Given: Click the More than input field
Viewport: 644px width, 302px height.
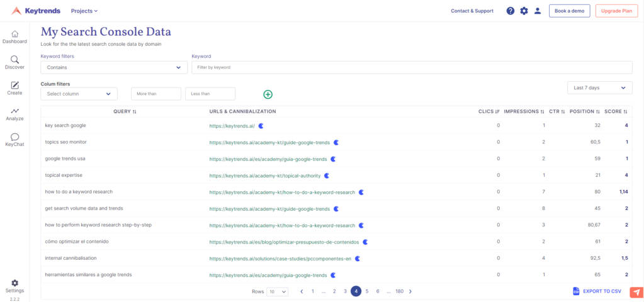Looking at the screenshot, I should (156, 94).
